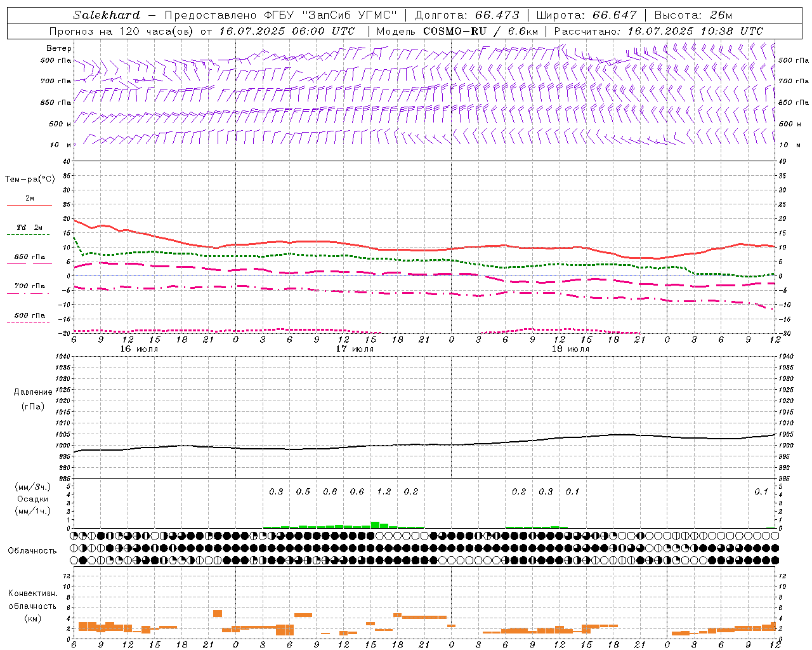Click the '16 июля' date label
This screenshot has width=812, height=650.
point(139,349)
